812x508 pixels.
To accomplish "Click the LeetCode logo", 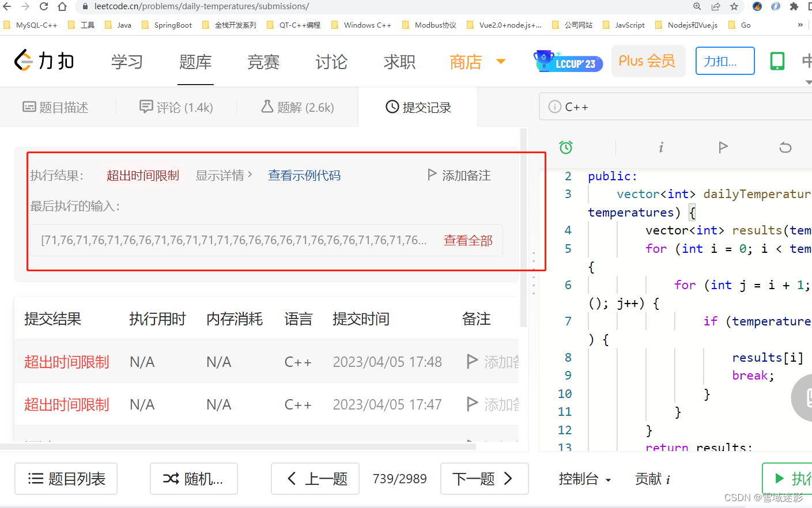I will pos(44,60).
